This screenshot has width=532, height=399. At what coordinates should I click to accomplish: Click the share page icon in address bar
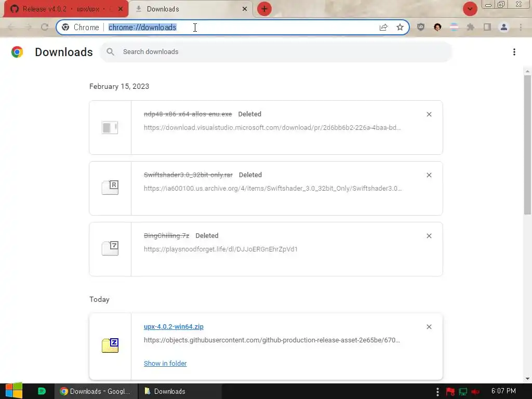click(383, 27)
